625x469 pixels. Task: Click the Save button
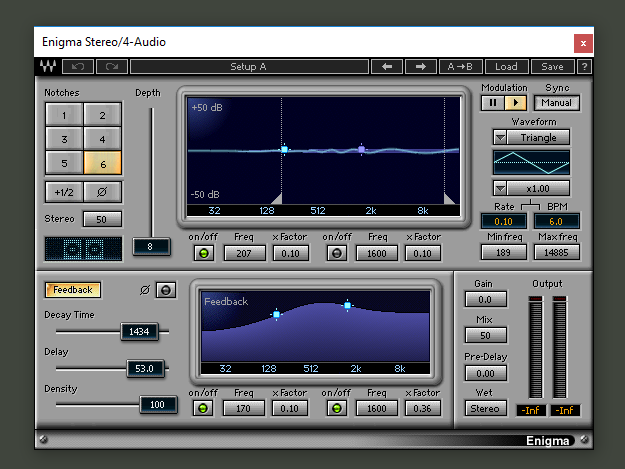tap(552, 67)
